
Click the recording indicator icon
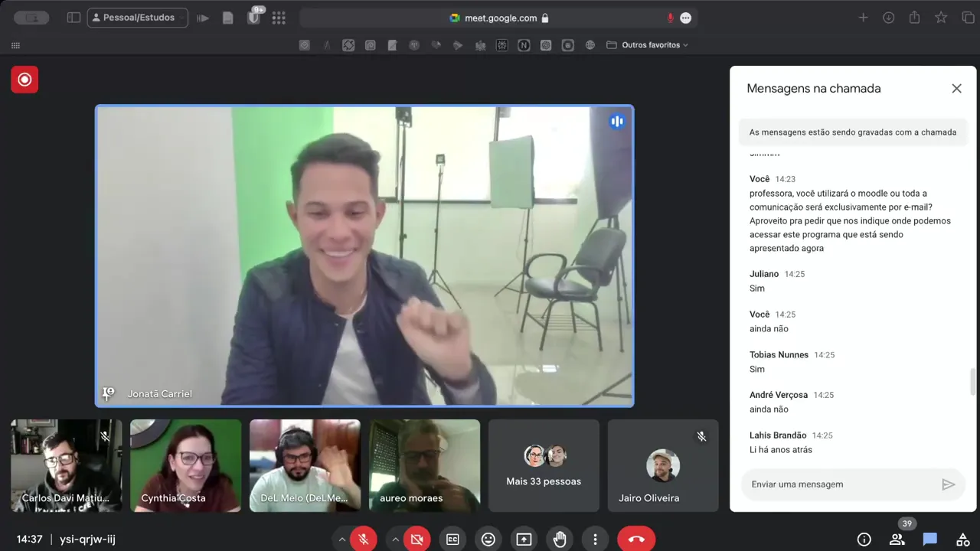point(24,80)
